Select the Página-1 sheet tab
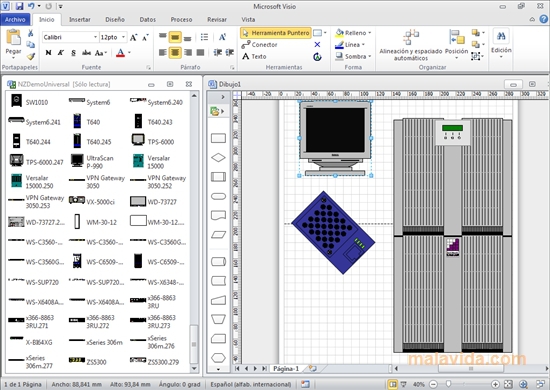550x390 pixels. [286, 368]
